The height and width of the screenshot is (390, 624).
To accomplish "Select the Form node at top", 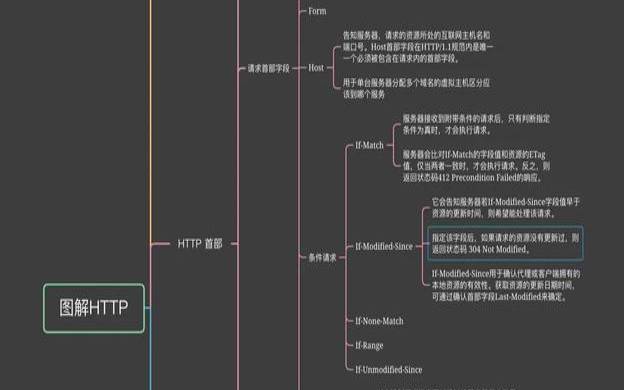I will (317, 11).
